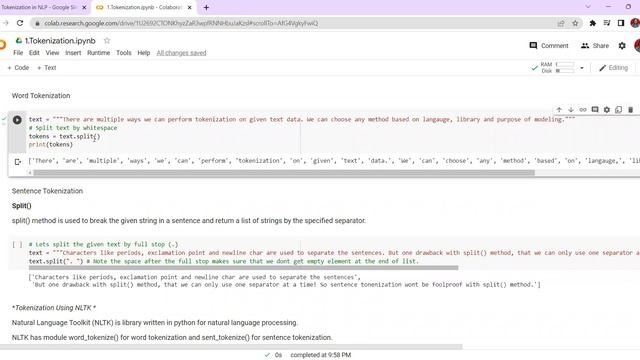Click the Word Tokenization heading
The image size is (640, 360).
coord(41,96)
